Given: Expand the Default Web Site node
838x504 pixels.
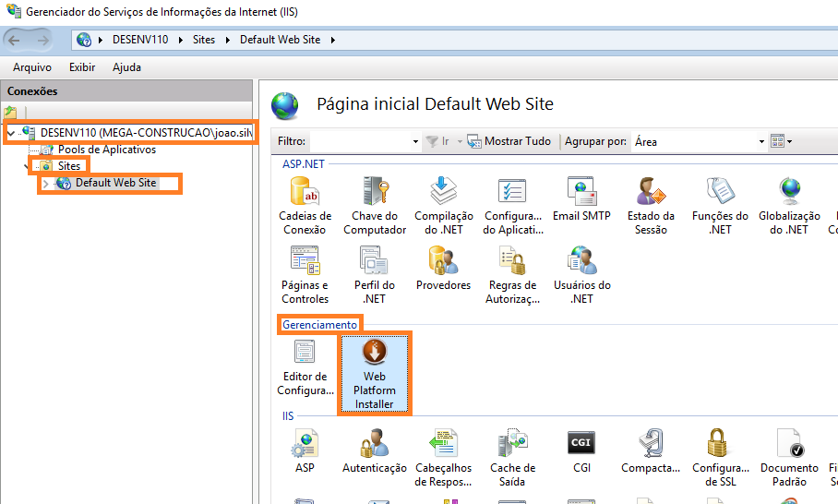Looking at the screenshot, I should pos(45,184).
